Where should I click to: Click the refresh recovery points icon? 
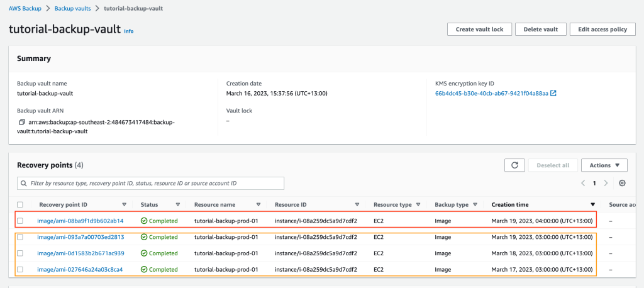(514, 165)
